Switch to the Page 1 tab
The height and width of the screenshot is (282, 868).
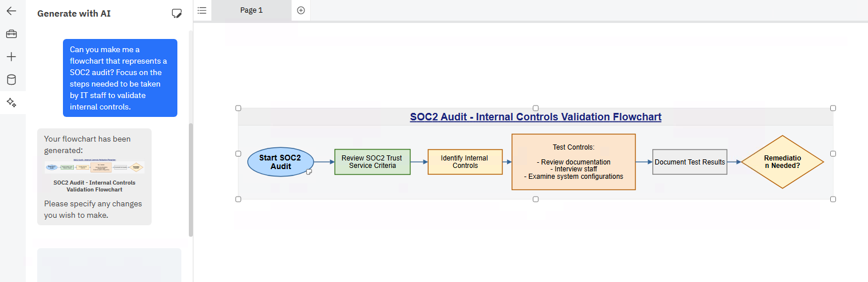pyautogui.click(x=251, y=10)
